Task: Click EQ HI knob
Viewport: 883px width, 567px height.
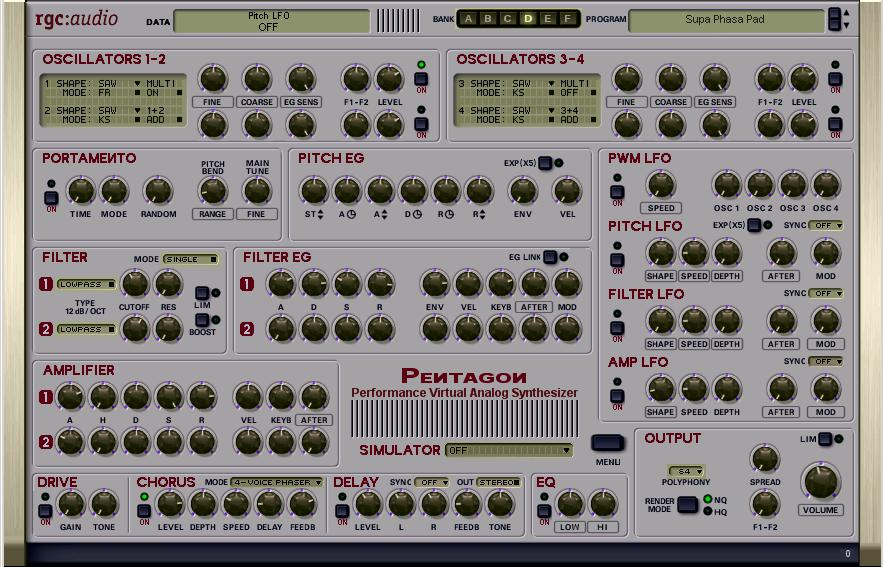Action: click(x=603, y=504)
